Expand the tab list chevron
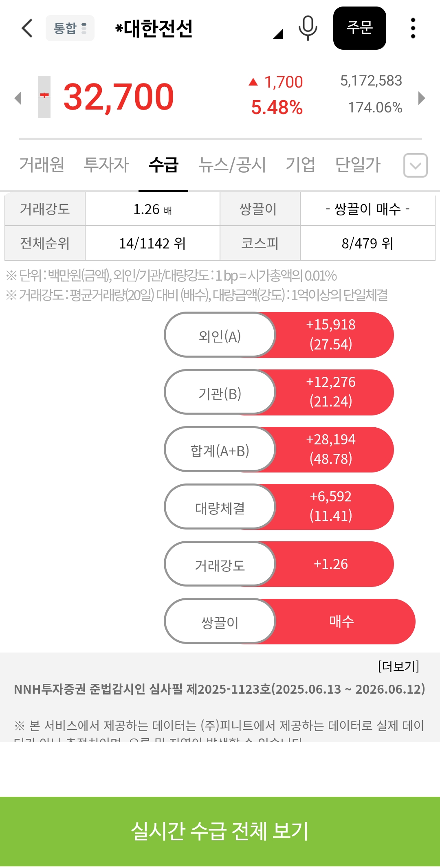The image size is (440, 868). click(415, 165)
